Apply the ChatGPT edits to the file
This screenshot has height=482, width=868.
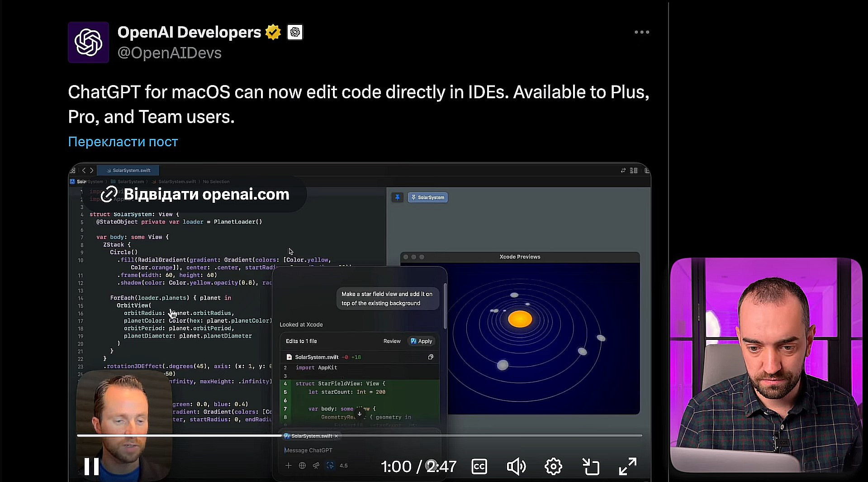[422, 341]
